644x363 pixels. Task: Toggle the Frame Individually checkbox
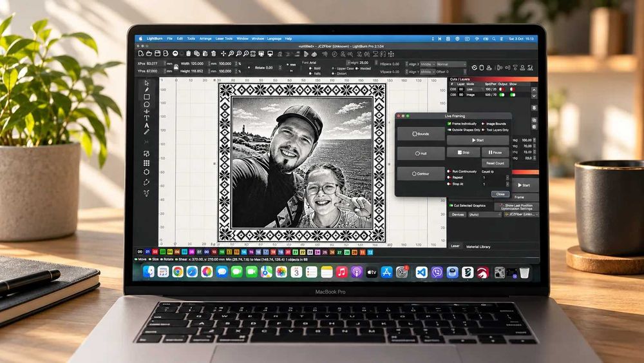tap(450, 124)
